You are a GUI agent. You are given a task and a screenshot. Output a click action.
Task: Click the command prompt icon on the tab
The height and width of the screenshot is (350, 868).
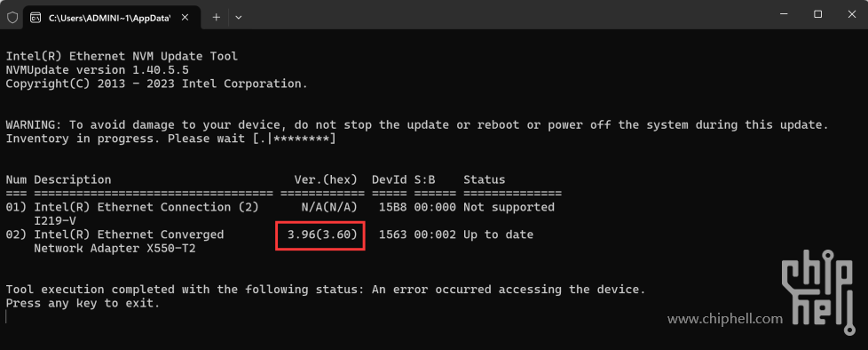click(x=36, y=17)
